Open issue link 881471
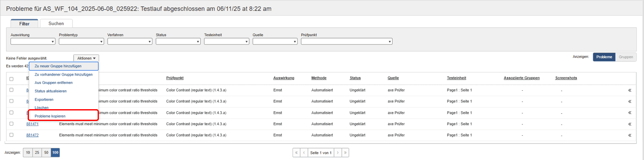This screenshot has height=160, width=644. pyautogui.click(x=32, y=124)
